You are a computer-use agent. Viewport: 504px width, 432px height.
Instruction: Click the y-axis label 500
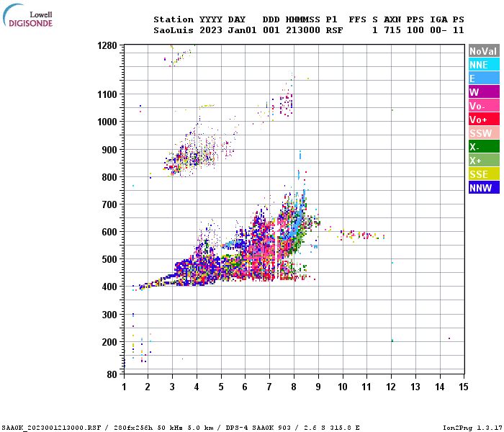(x=109, y=259)
